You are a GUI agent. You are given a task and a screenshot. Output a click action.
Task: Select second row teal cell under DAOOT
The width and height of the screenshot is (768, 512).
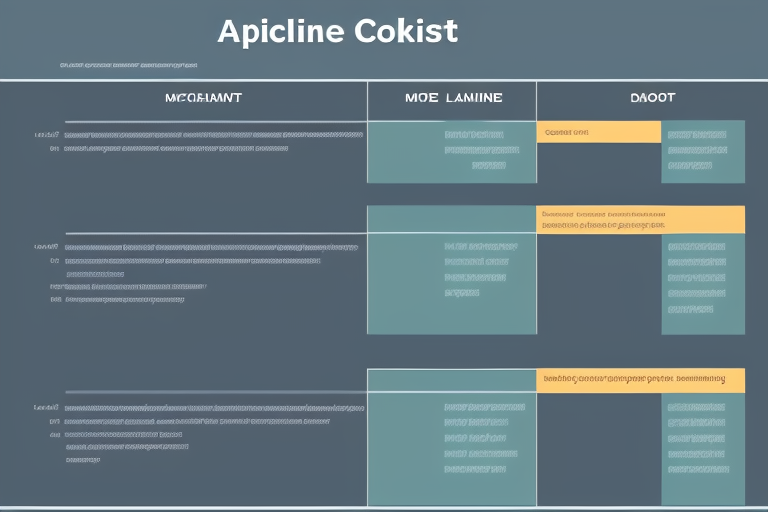702,283
